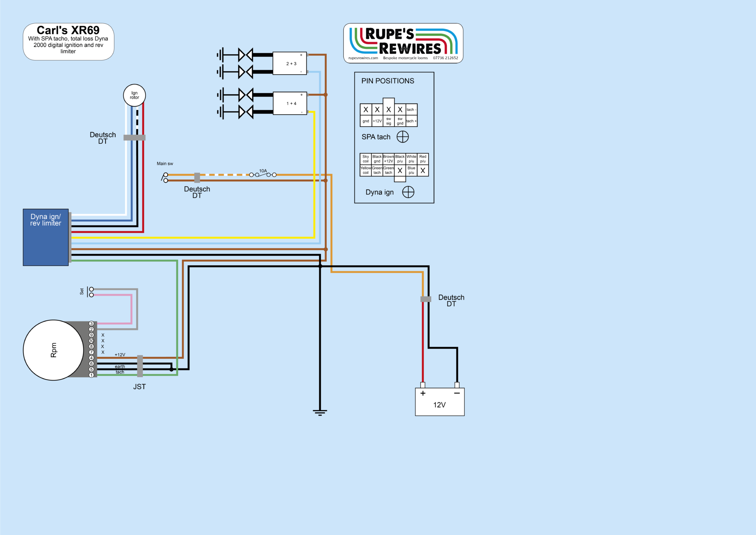
Task: Select the blue Dyna ign/rev limiter box
Action: coord(46,237)
